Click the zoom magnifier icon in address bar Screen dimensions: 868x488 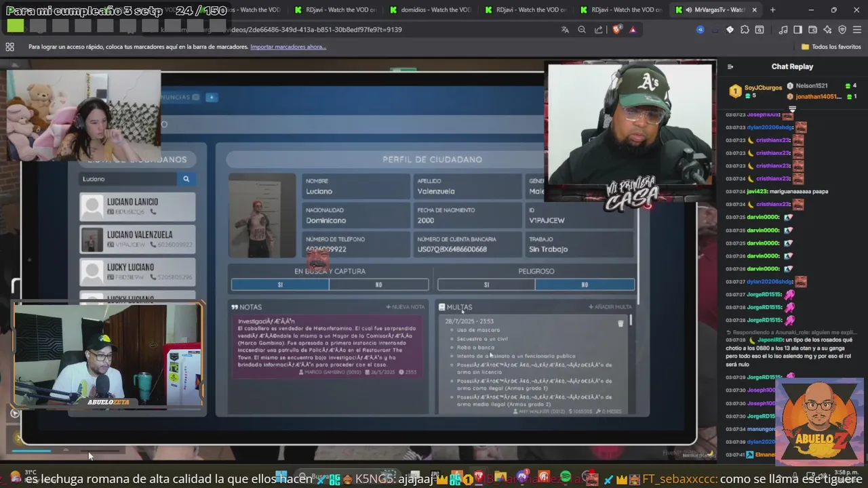click(x=582, y=30)
